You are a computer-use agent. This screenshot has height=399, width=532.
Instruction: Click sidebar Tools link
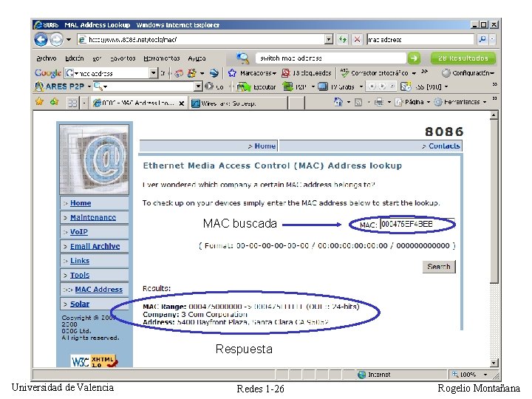click(x=80, y=275)
